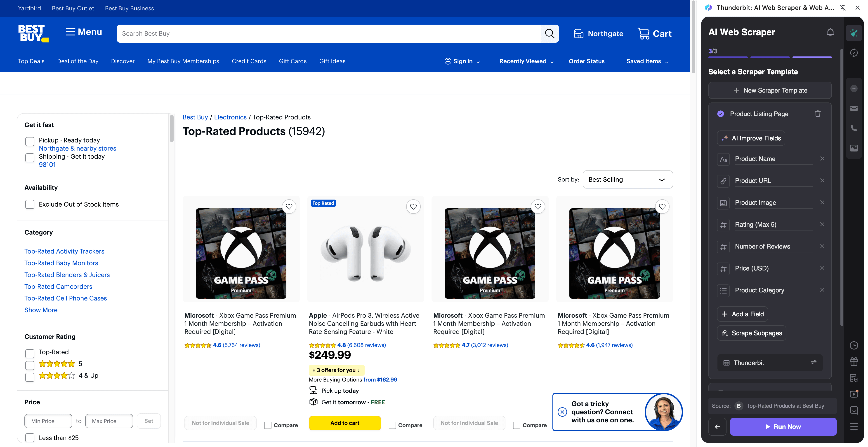
Task: Open the Deal of the Day menu
Action: click(x=78, y=61)
